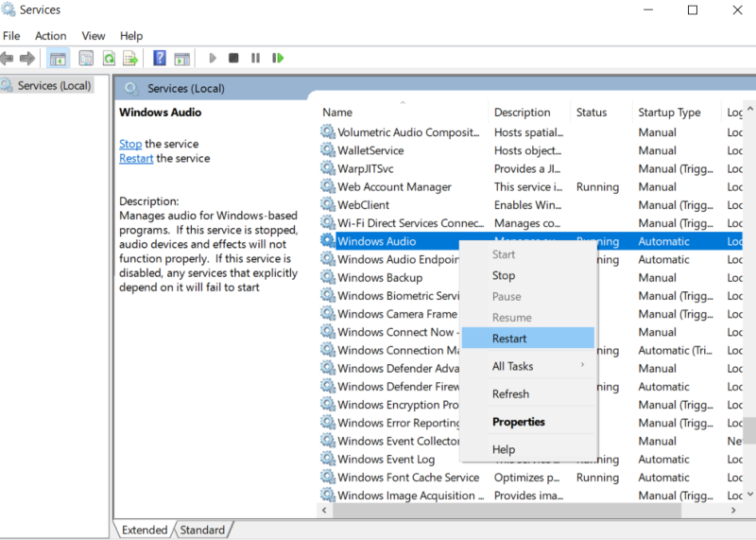Click the Services app icon in title bar
Viewport: 756px width, 540px height.
pos(9,9)
